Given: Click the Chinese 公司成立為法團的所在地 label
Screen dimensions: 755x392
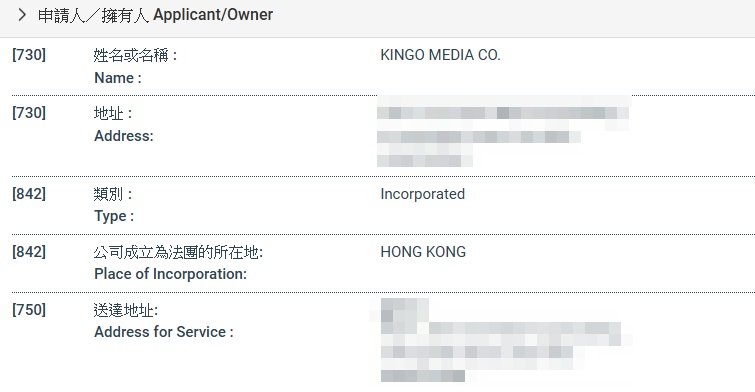Looking at the screenshot, I should [x=178, y=252].
